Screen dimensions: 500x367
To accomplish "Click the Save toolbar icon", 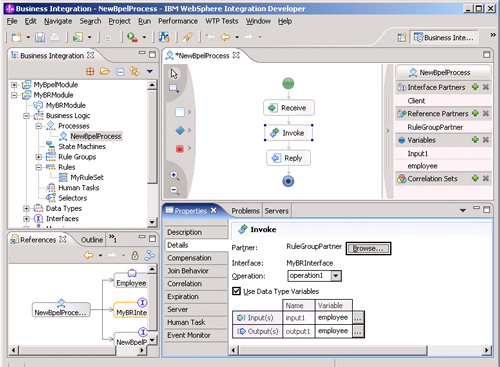I will [40, 37].
